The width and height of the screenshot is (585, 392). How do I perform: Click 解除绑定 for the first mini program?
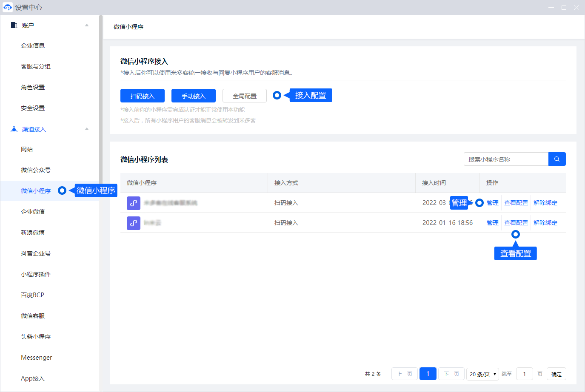pyautogui.click(x=545, y=203)
